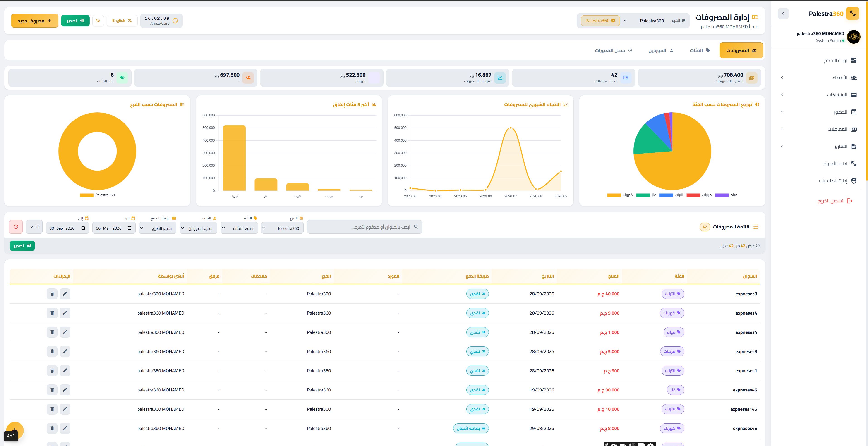Image resolution: width=868 pixels, height=446 pixels.
Task: Click the مصروف جديد new expense button
Action: point(35,21)
